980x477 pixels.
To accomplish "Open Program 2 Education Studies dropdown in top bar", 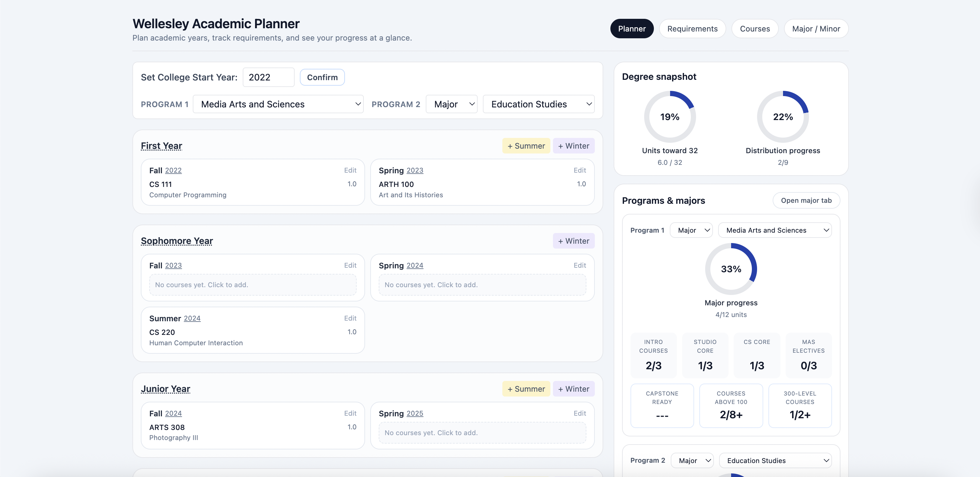I will coord(539,104).
